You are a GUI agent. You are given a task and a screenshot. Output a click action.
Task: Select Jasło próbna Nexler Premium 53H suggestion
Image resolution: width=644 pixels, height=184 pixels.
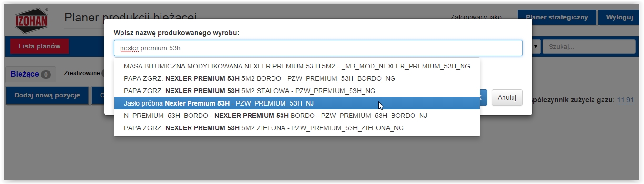297,103
